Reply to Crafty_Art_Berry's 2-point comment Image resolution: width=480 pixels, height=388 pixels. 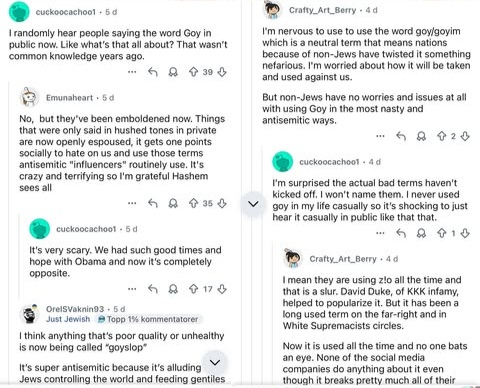point(401,136)
